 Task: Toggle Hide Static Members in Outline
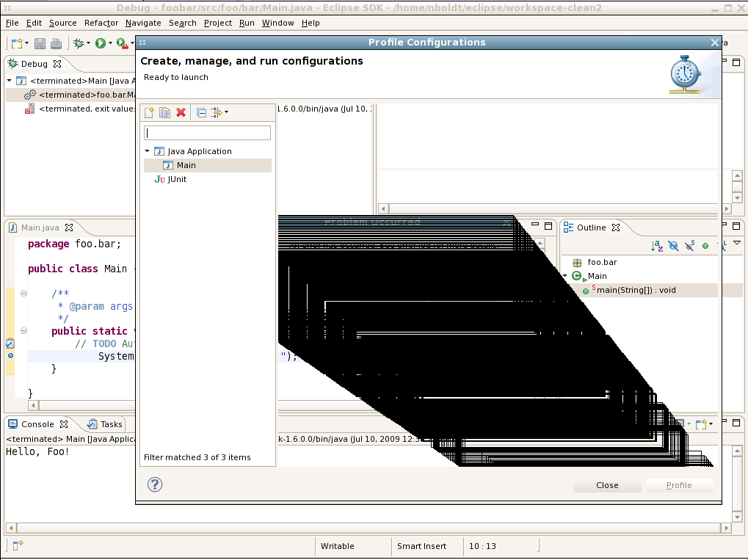689,246
